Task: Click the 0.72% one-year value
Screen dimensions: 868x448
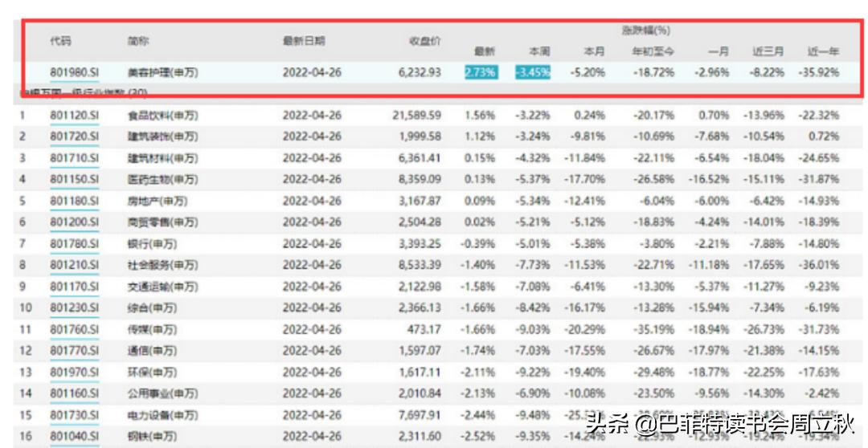Action: click(824, 136)
